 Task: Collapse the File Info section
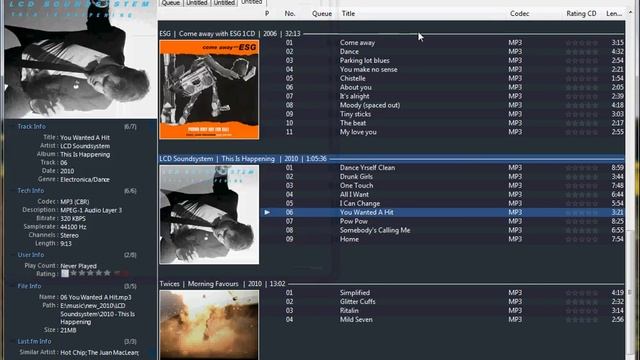tap(29, 286)
